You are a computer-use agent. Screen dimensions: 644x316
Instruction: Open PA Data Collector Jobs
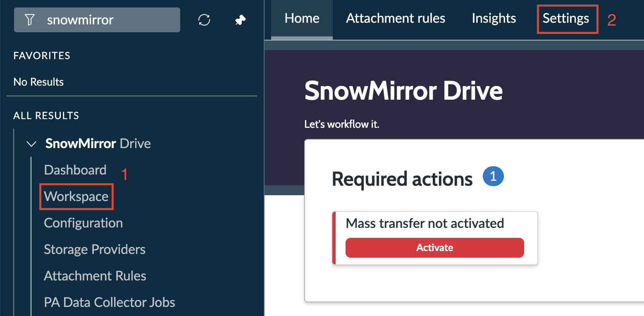pyautogui.click(x=110, y=302)
